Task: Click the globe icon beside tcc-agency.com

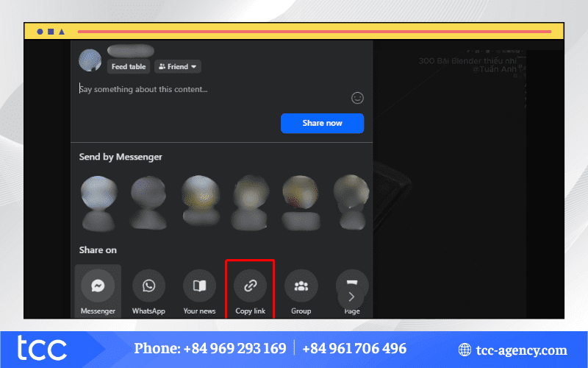Action: (x=465, y=350)
